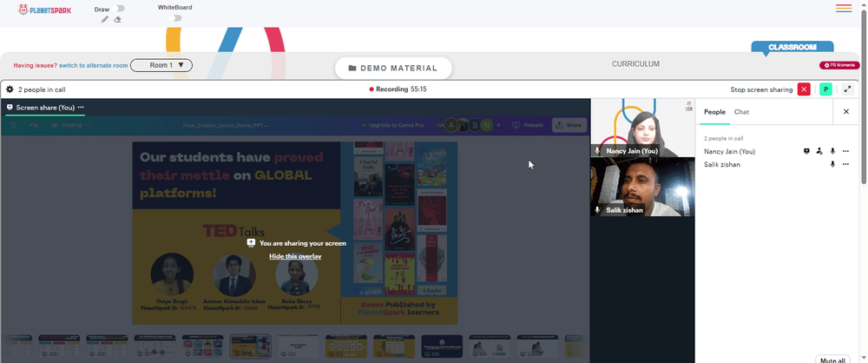Click Nancy Jain's participant role icon
Screen dimensions: 868x363
819,151
